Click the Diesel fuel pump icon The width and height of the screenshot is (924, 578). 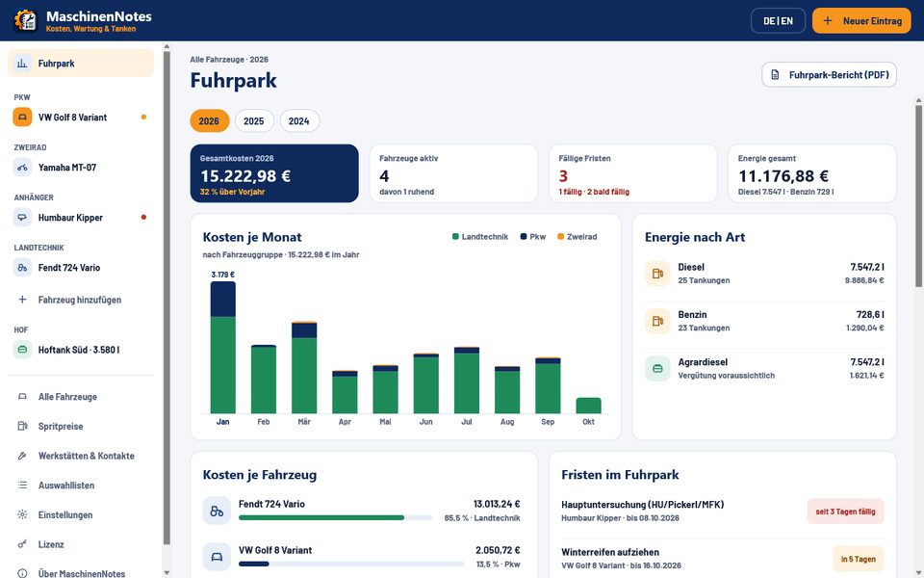tap(657, 273)
